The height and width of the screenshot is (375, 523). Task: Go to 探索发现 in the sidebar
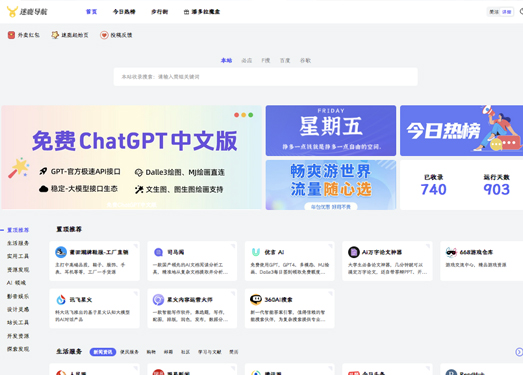coord(18,349)
